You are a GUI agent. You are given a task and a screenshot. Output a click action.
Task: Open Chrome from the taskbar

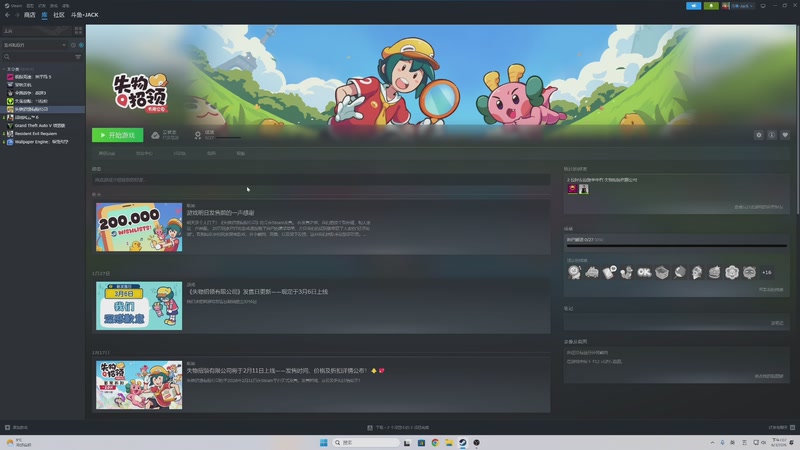435,442
